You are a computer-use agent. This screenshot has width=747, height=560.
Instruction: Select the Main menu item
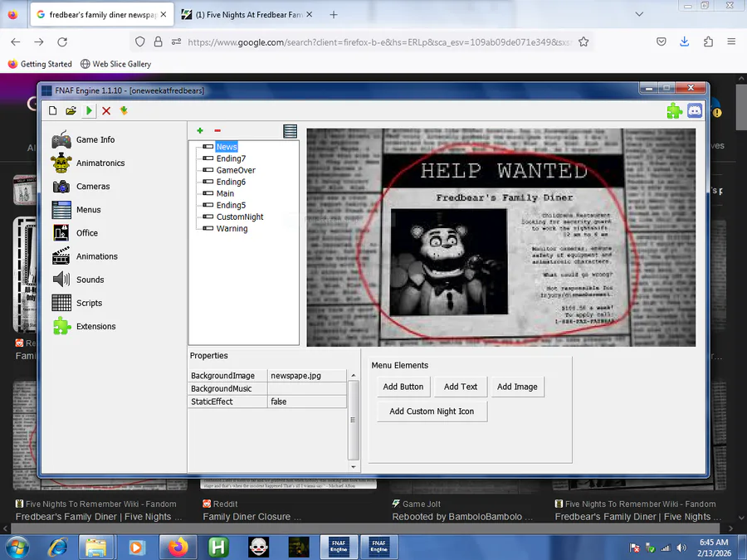225,193
